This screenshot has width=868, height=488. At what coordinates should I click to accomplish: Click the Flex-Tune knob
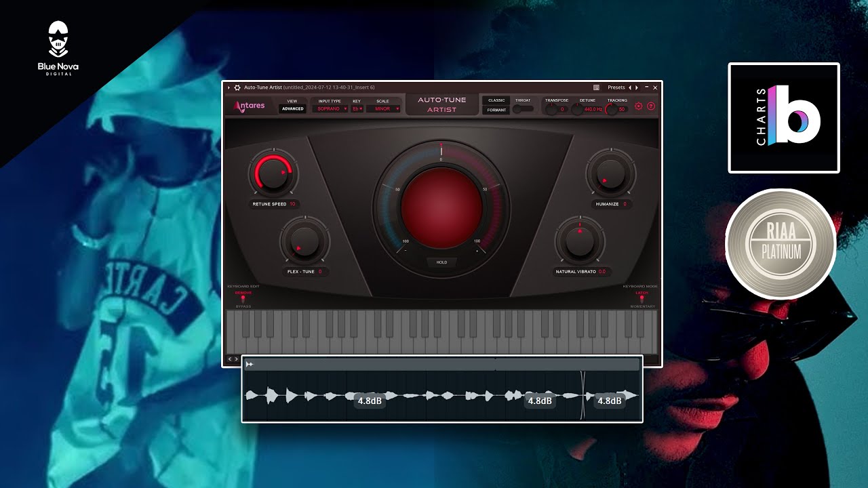[304, 241]
